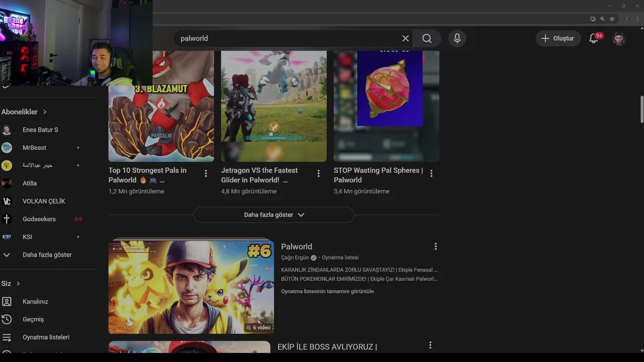Open the account avatar menu
Screen dimensions: 644x362
619,39
